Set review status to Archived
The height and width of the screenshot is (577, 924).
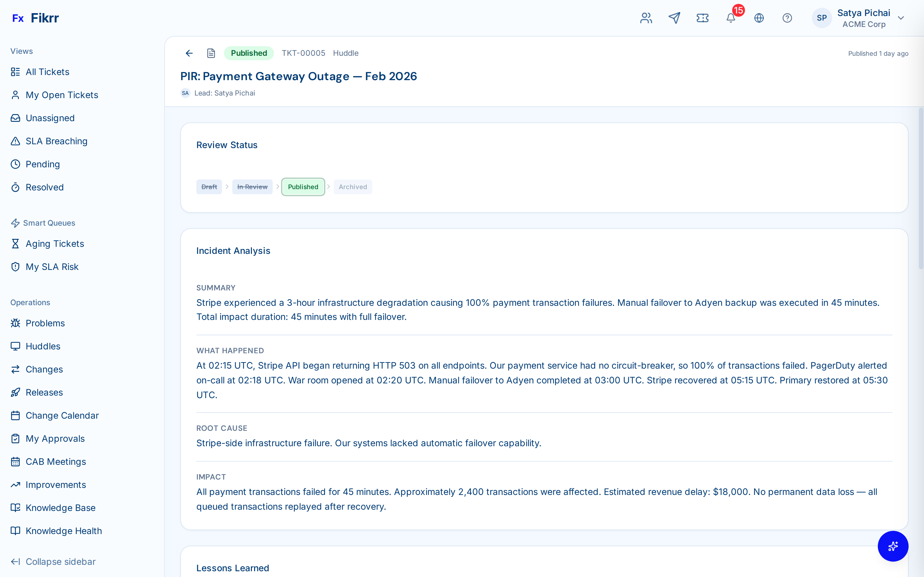pos(352,187)
